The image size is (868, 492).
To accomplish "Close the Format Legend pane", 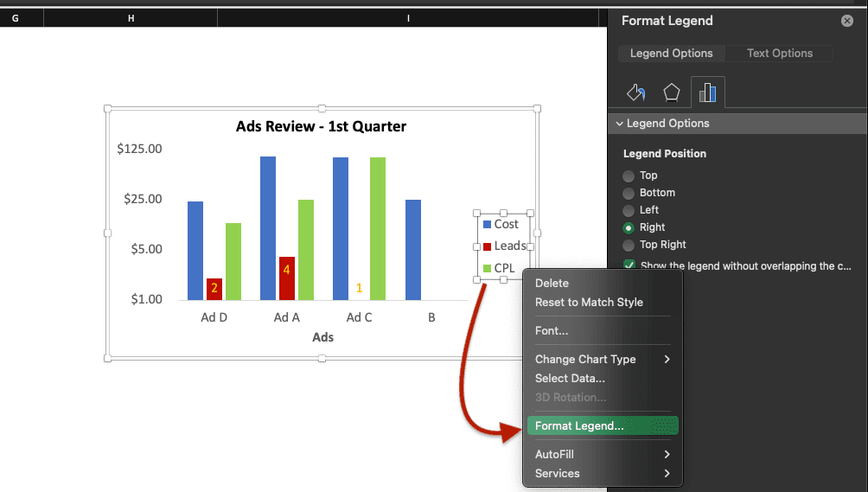I will pyautogui.click(x=847, y=21).
